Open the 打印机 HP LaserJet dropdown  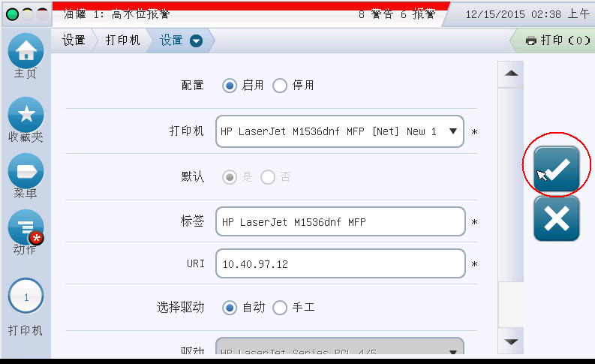point(339,131)
